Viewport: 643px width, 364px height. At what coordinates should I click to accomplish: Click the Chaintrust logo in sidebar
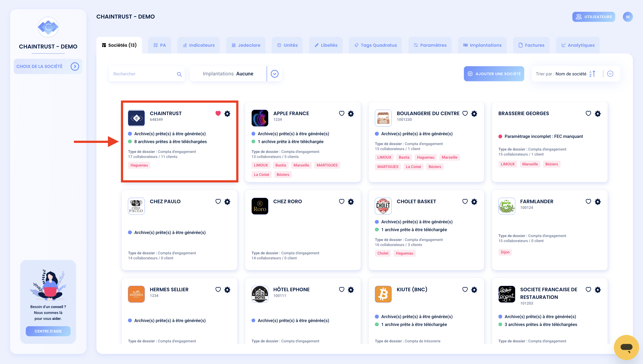click(x=48, y=27)
